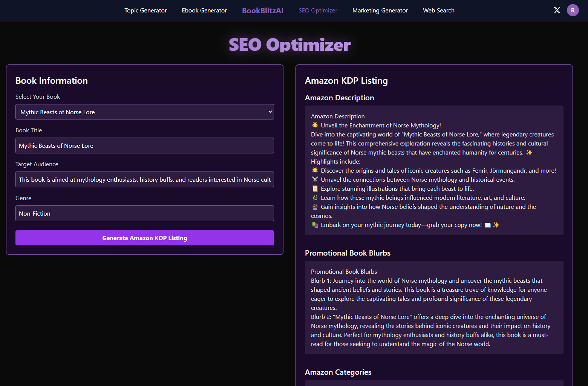Click the line mentioning Fenrir and Jörmungandr

pyautogui.click(x=434, y=171)
